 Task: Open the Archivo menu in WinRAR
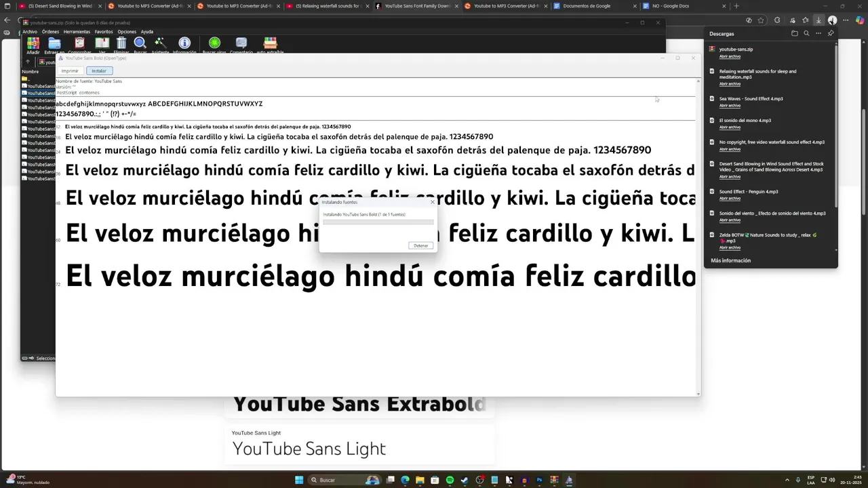pos(30,32)
